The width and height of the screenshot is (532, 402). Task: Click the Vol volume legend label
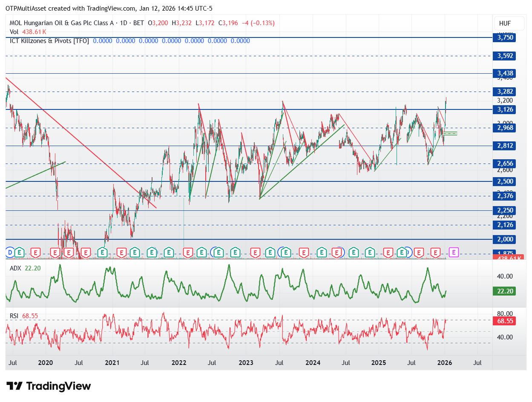coord(14,32)
